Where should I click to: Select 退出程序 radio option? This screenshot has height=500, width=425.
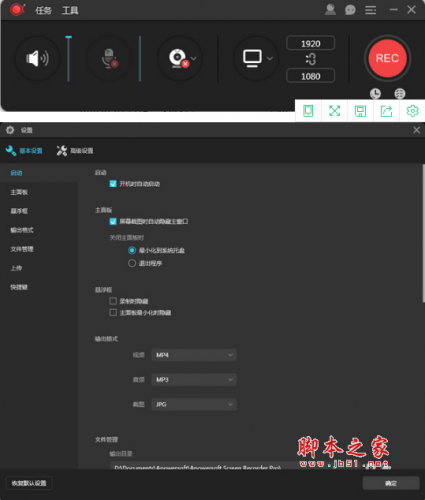pyautogui.click(x=132, y=263)
